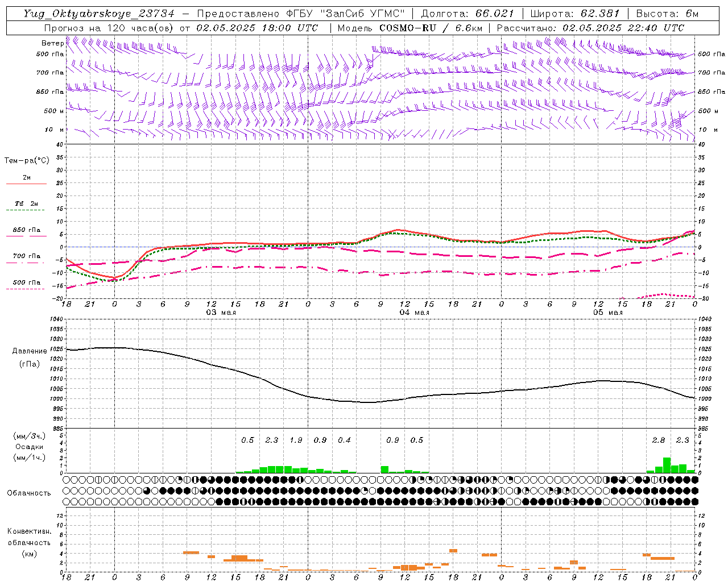Click the (мм/1ч.) precipitation unit label
Image resolution: width=728 pixels, height=582 pixels.
click(x=30, y=458)
